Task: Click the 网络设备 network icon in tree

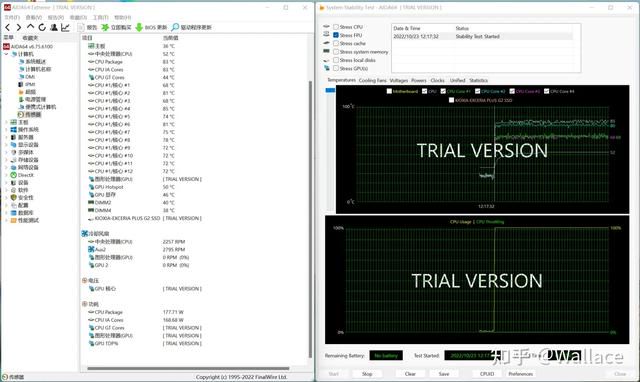Action: coord(13,168)
